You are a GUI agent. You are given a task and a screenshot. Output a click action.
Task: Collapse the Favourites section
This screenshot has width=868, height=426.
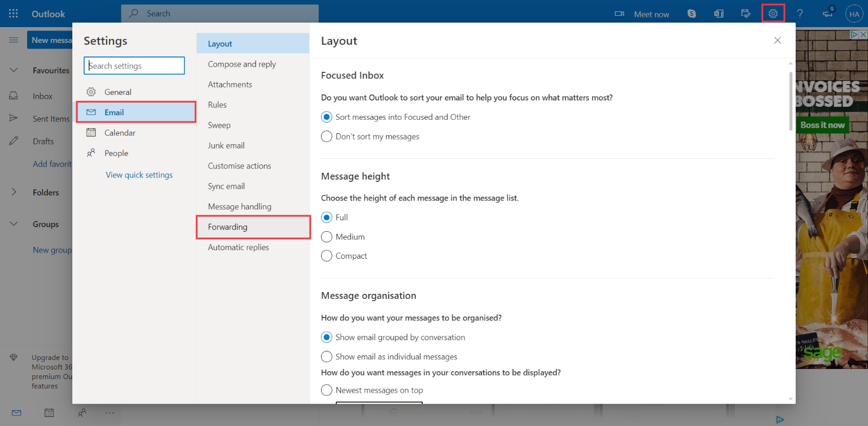coord(13,70)
